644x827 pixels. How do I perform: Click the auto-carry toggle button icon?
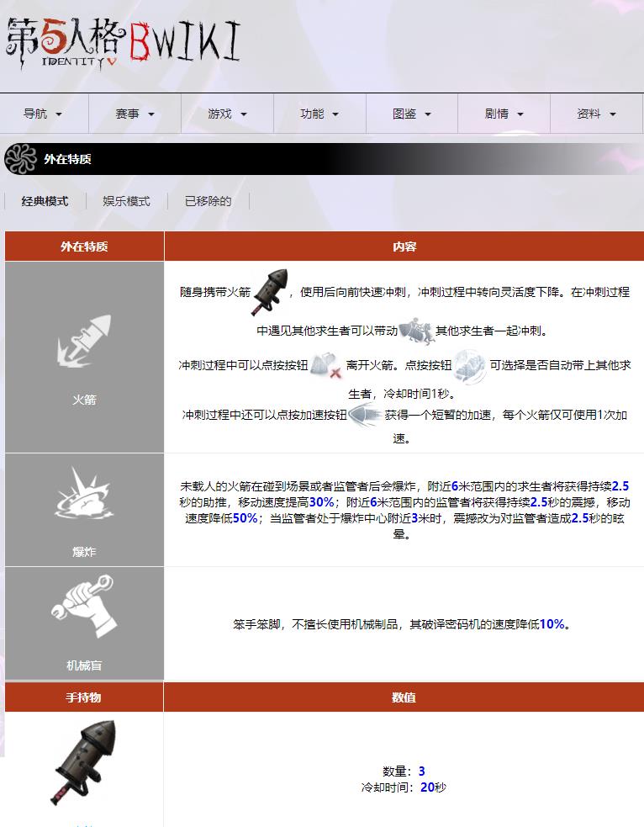pos(470,366)
